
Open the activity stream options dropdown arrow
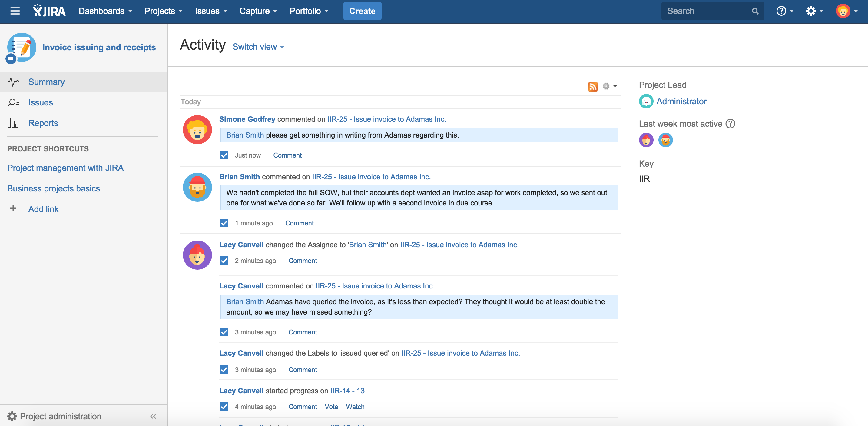tap(615, 86)
